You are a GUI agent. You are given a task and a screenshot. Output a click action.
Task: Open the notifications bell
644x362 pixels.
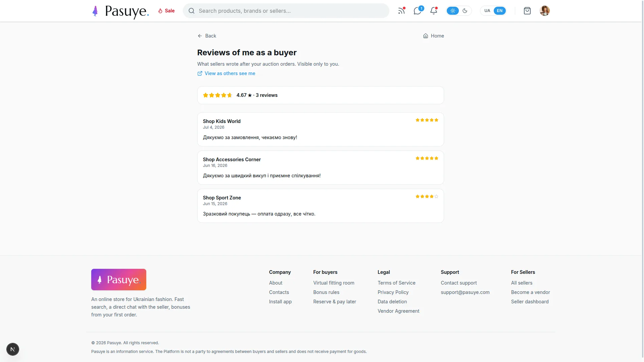pos(434,11)
